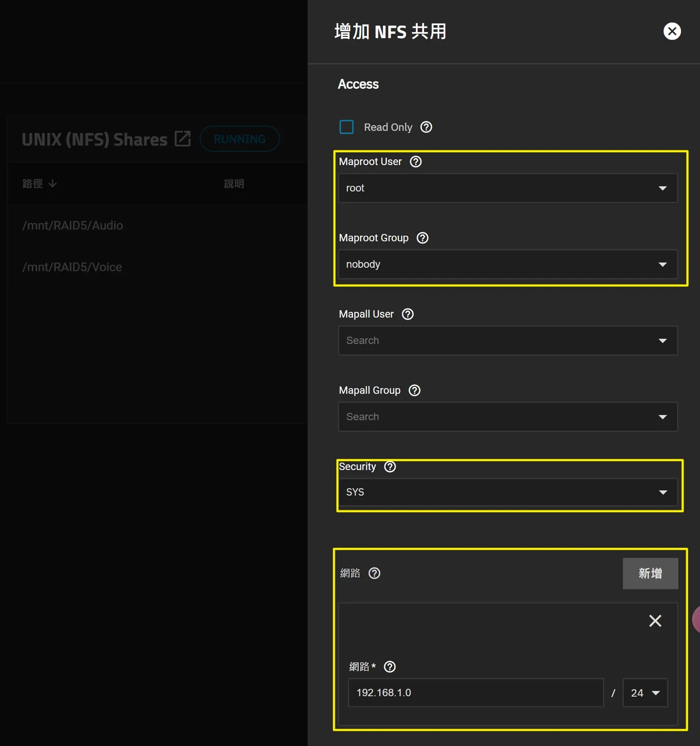Remove the 192.168.1.0 network entry
This screenshot has height=746, width=700.
pos(655,621)
